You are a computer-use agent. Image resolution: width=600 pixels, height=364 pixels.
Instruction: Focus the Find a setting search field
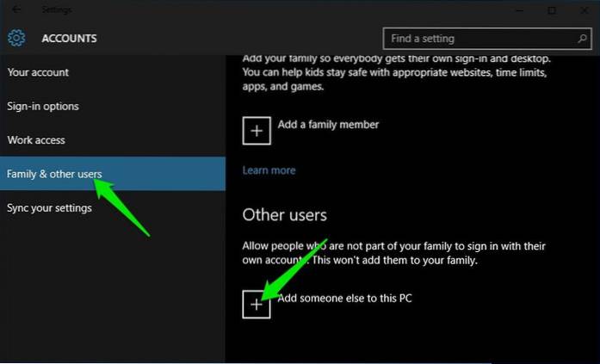(x=478, y=39)
